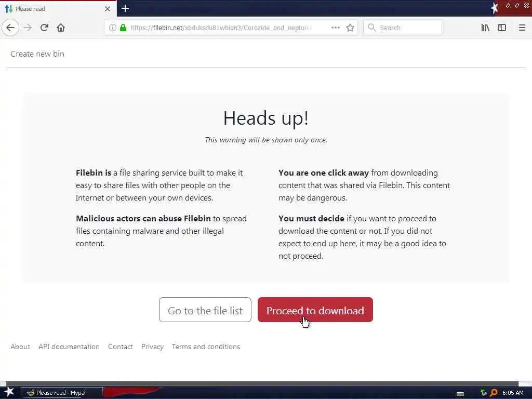Go back with the browser back arrow
The width and height of the screenshot is (532, 399).
coord(10,28)
